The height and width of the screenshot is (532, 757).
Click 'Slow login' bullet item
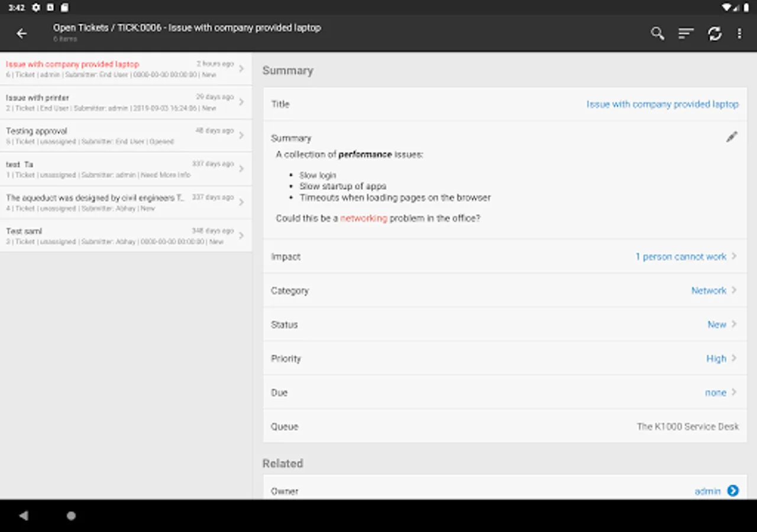point(318,175)
